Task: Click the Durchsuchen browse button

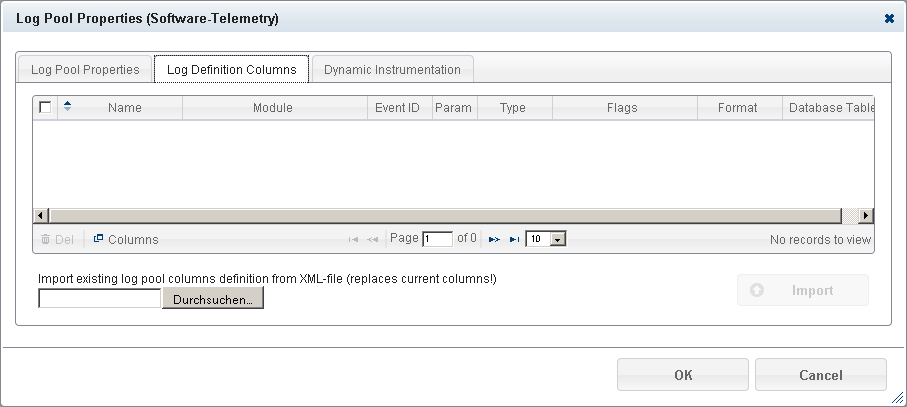Action: [212, 299]
